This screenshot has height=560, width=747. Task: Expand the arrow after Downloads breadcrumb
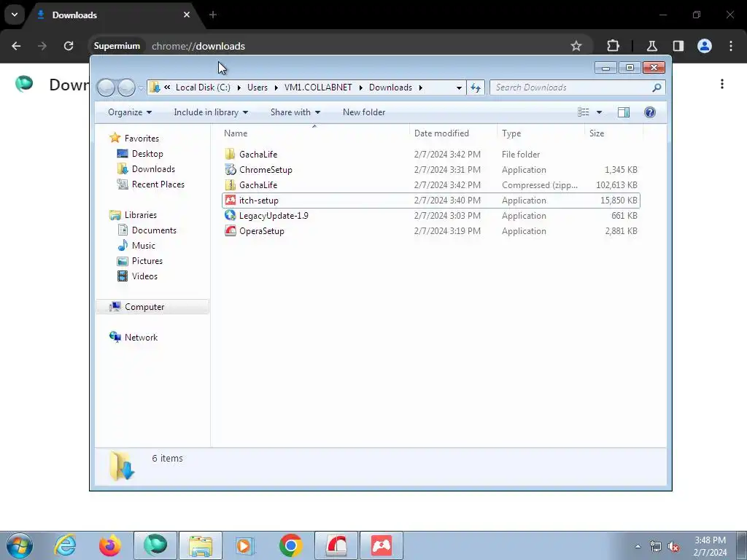(421, 87)
